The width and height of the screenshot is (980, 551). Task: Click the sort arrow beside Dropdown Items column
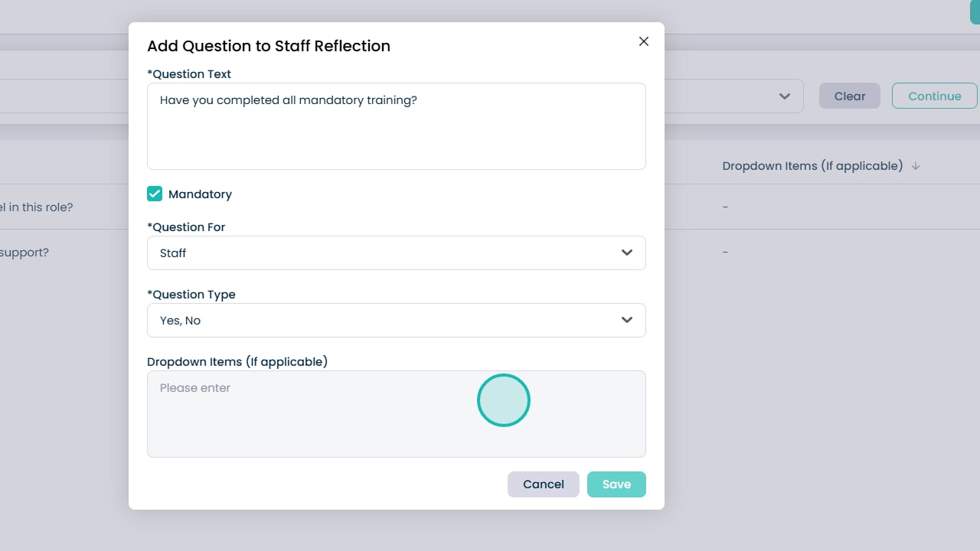pyautogui.click(x=916, y=166)
